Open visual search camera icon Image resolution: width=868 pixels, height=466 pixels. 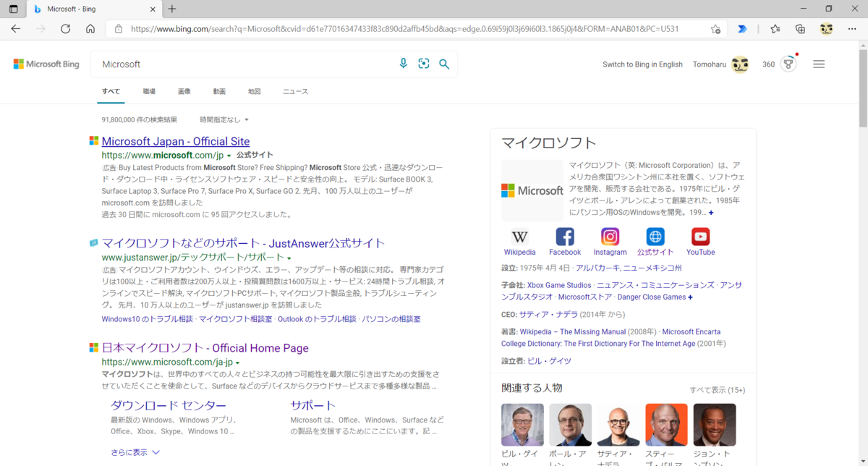(x=424, y=64)
